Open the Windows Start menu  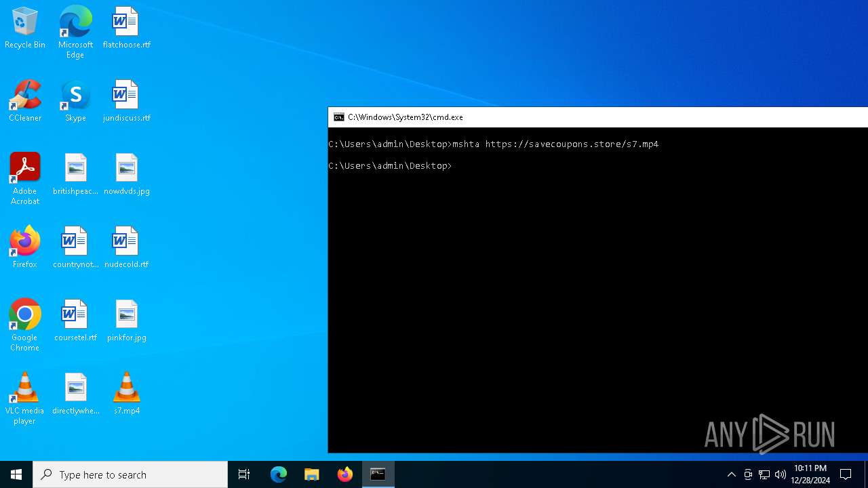(x=16, y=474)
